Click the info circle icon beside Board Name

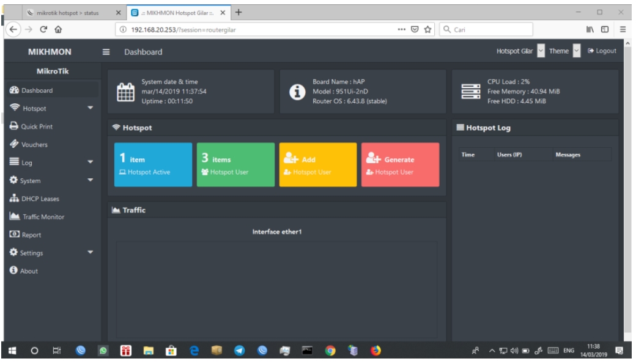297,92
